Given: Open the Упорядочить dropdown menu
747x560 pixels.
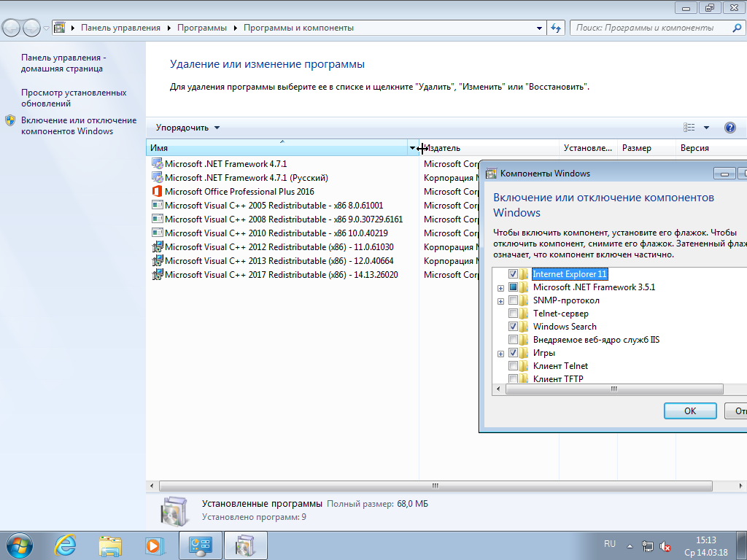Looking at the screenshot, I should [187, 128].
